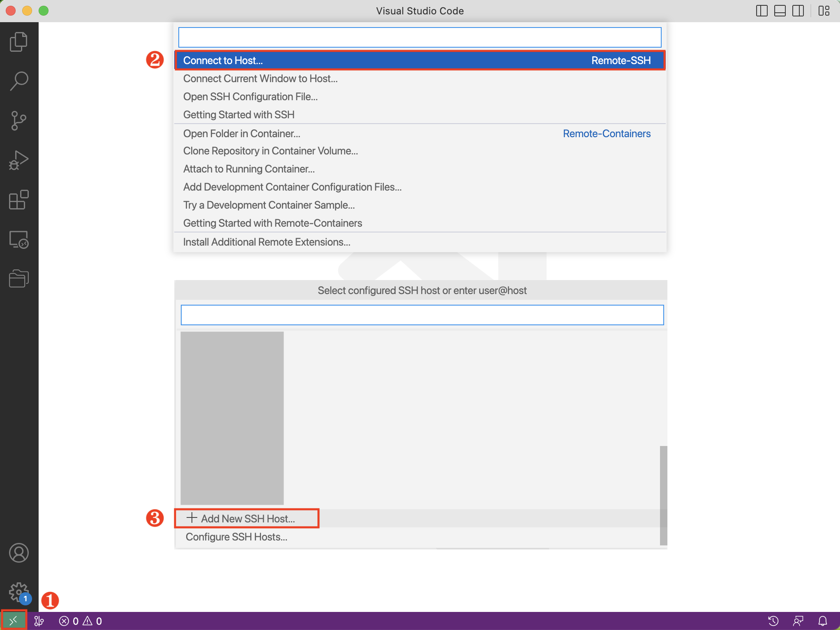Viewport: 840px width, 630px height.
Task: Toggle bottom panel layout button
Action: (780, 11)
